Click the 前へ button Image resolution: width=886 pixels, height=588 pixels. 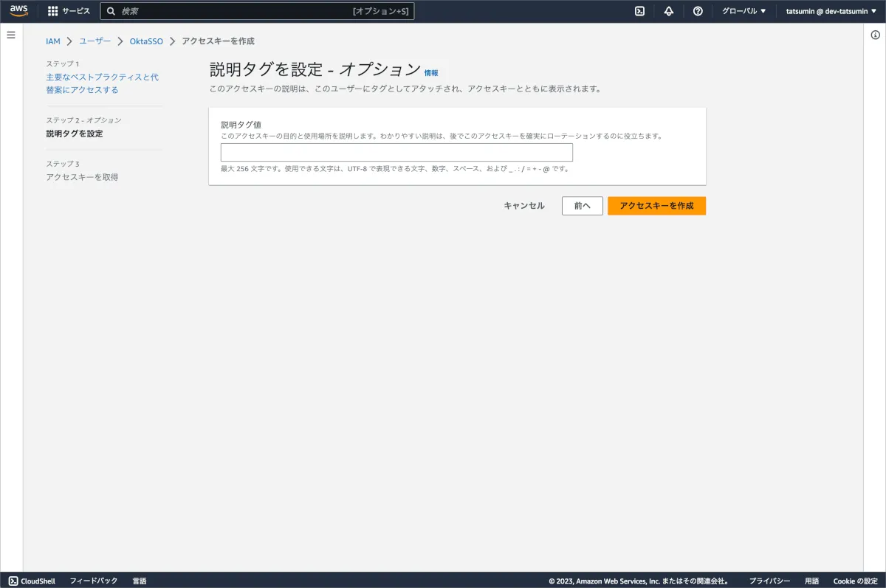pos(582,206)
